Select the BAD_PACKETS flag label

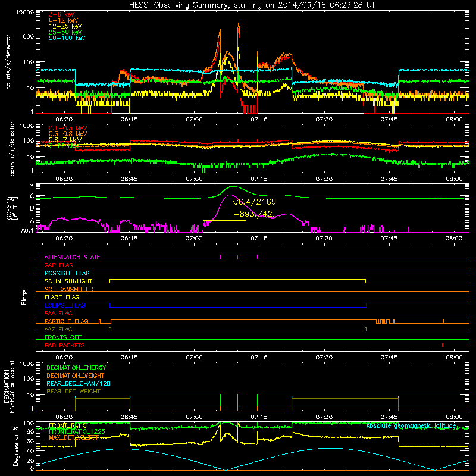coord(65,345)
